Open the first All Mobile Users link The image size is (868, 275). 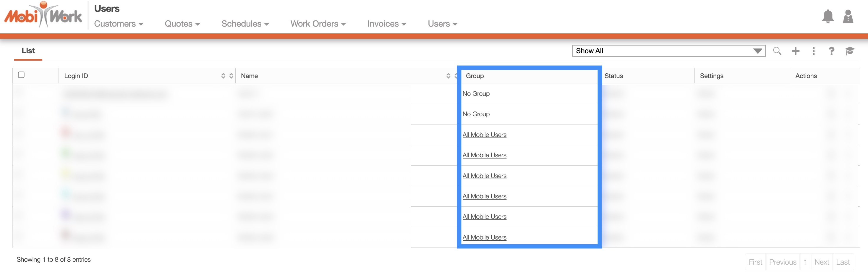click(x=484, y=135)
